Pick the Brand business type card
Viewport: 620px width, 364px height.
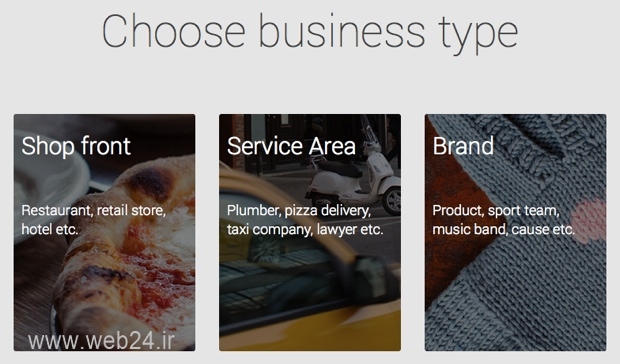(515, 232)
